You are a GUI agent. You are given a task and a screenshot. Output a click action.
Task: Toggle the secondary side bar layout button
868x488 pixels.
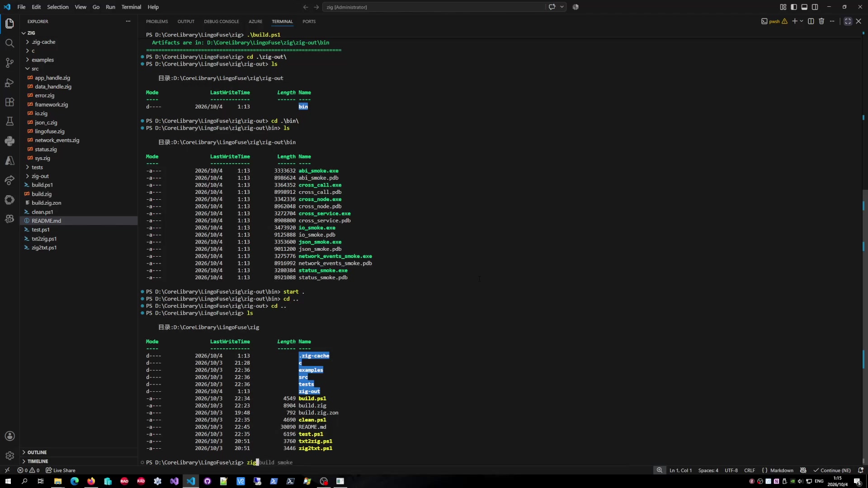[x=815, y=7]
